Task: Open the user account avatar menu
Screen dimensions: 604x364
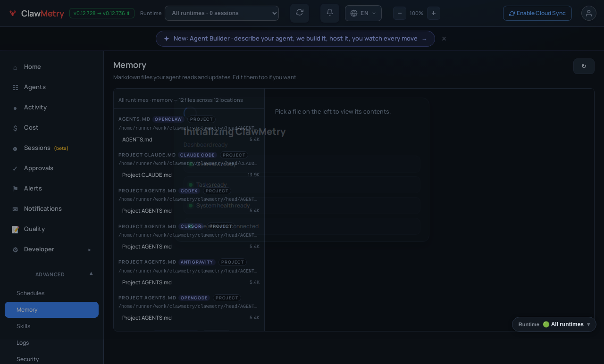Action: [x=589, y=13]
